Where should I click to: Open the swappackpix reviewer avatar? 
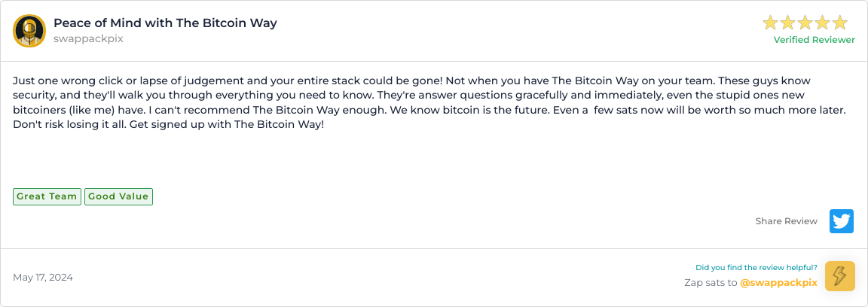[29, 31]
